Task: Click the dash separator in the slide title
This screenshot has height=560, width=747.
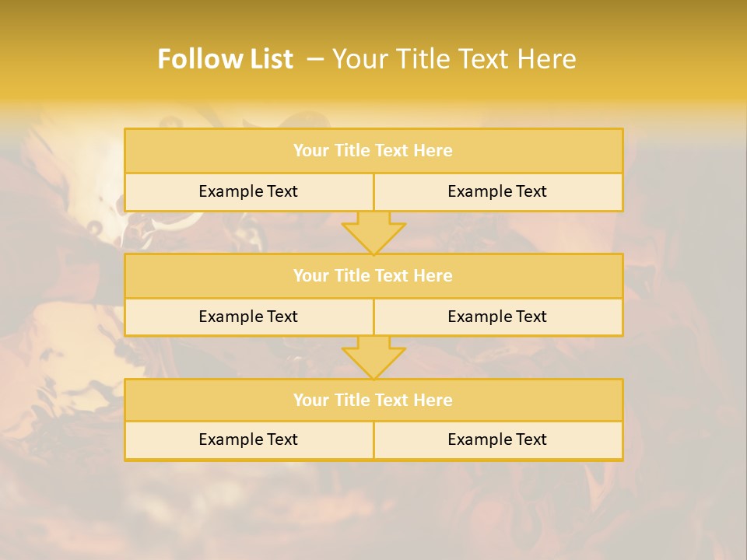Action: (314, 59)
